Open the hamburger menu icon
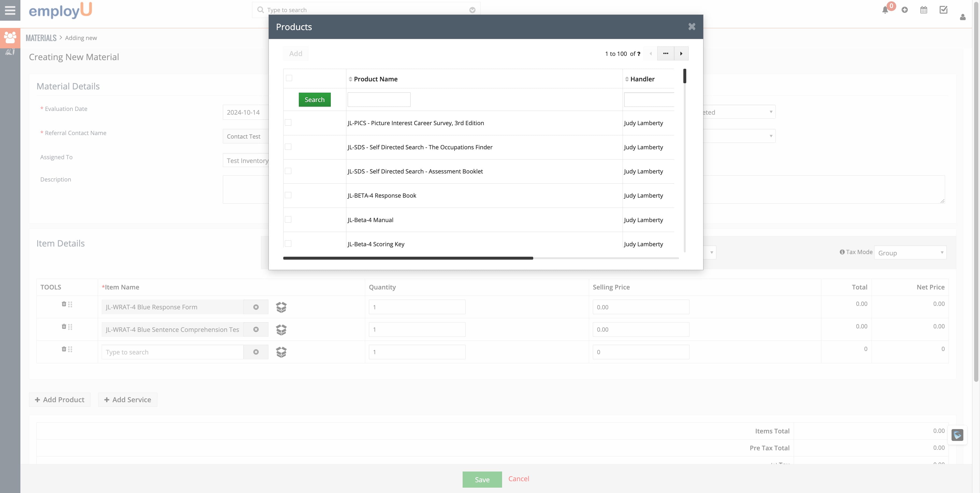Screen dimensions: 980x493 [10, 10]
